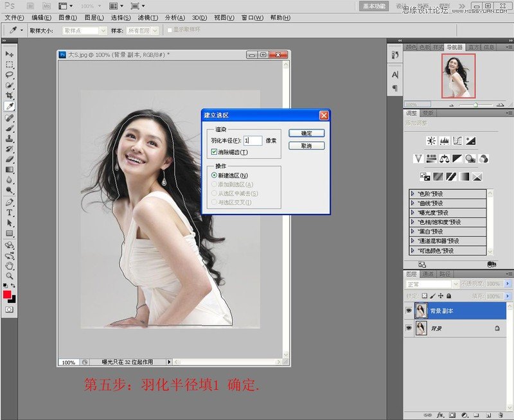Choose the Zoom magnifier tool
514x420 pixels.
pyautogui.click(x=10, y=276)
